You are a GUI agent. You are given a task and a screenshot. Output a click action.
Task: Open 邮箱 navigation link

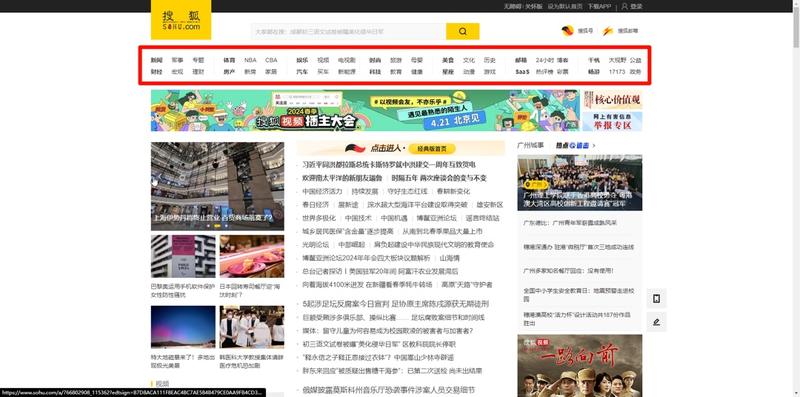point(520,60)
